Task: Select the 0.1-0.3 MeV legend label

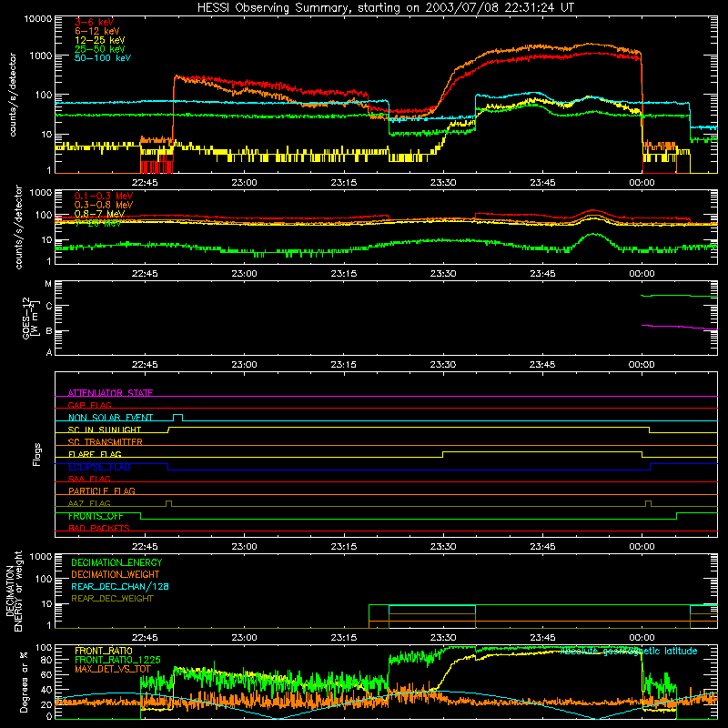Action: click(104, 196)
